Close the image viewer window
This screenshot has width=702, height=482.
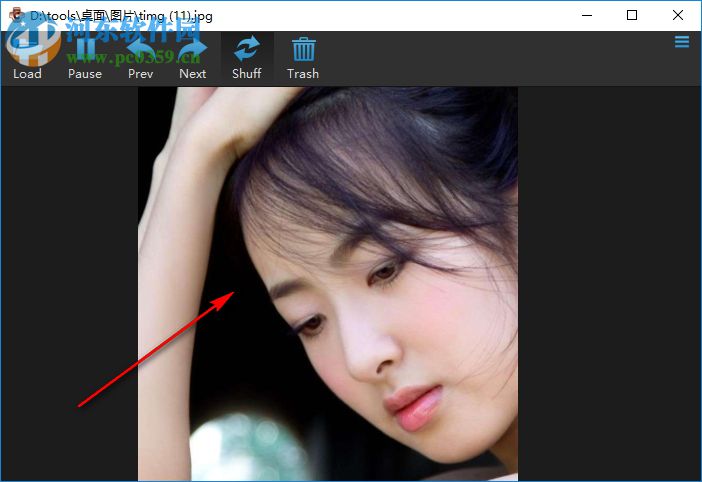[677, 16]
